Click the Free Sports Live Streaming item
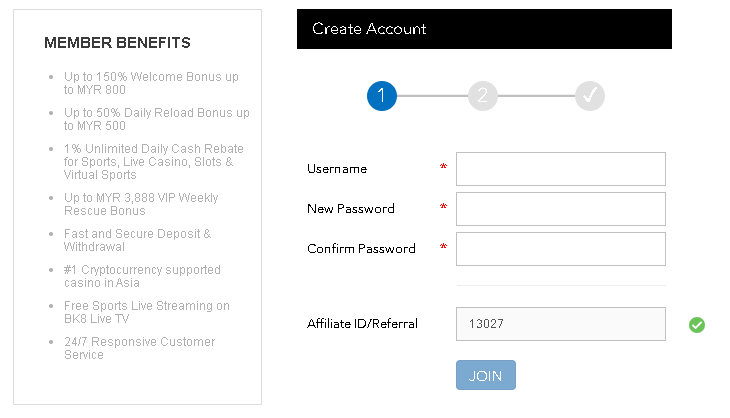Image resolution: width=730 pixels, height=418 pixels. click(147, 312)
